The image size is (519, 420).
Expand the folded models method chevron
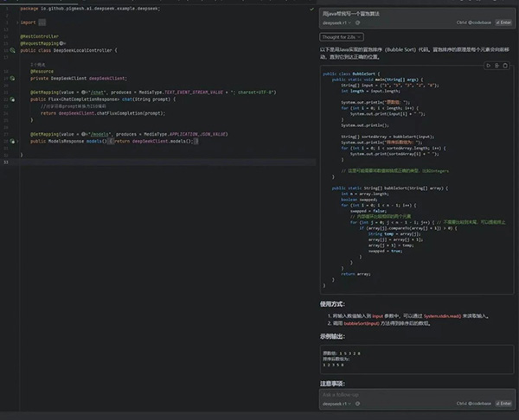(x=17, y=141)
